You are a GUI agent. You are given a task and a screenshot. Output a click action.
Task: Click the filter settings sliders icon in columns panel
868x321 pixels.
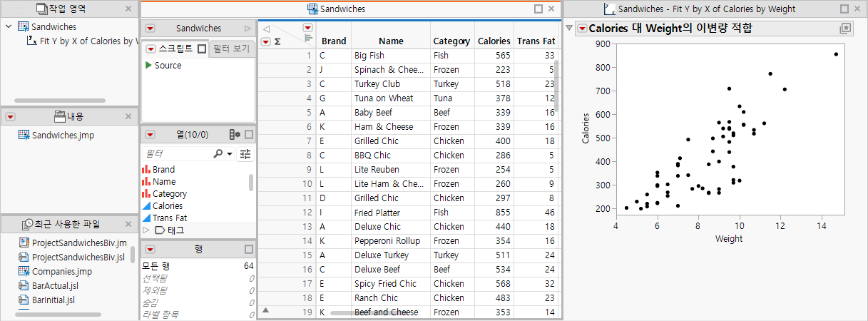pos(245,153)
